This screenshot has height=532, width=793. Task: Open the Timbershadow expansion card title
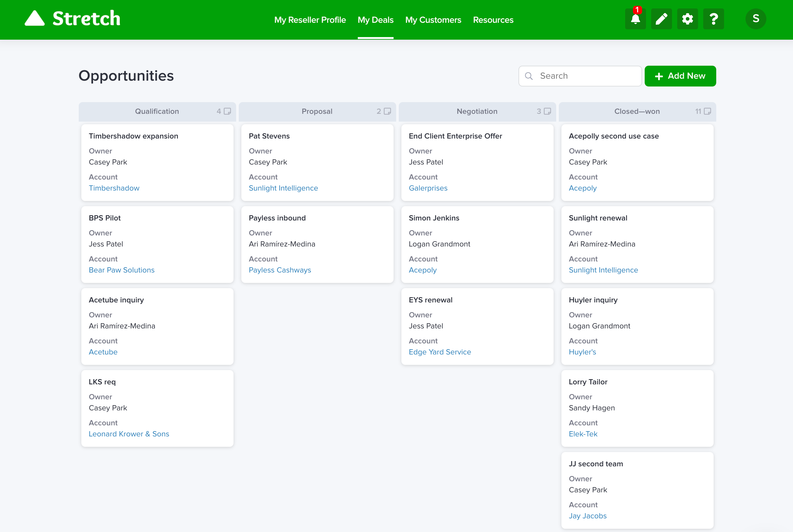coord(133,136)
